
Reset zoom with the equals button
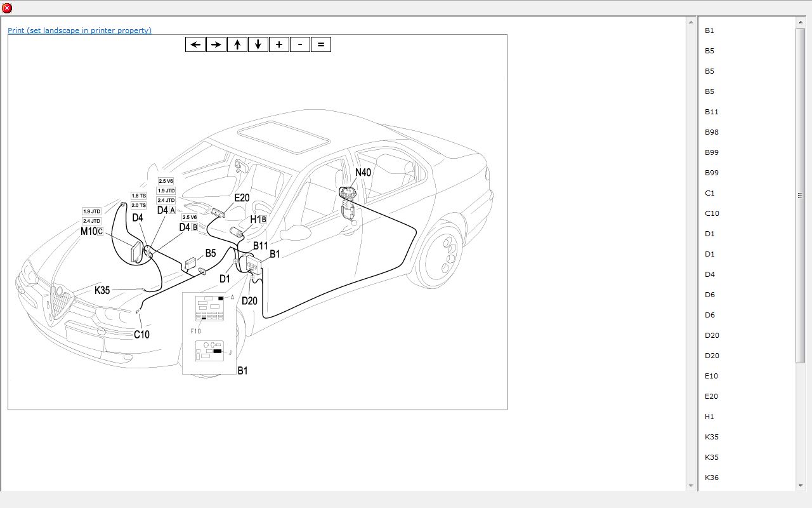321,44
